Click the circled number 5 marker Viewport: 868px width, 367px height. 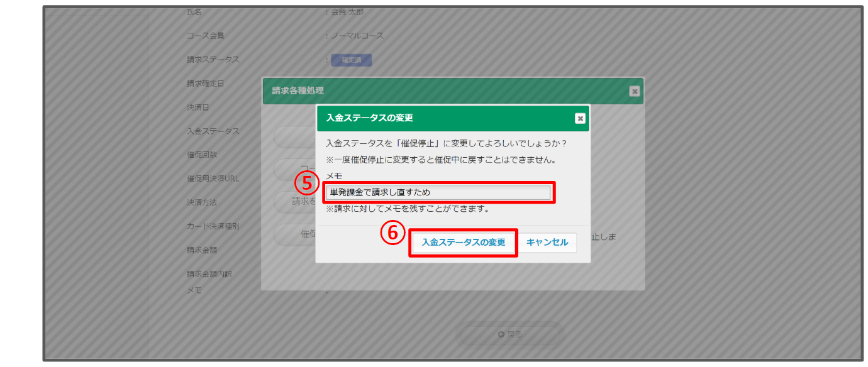[304, 183]
